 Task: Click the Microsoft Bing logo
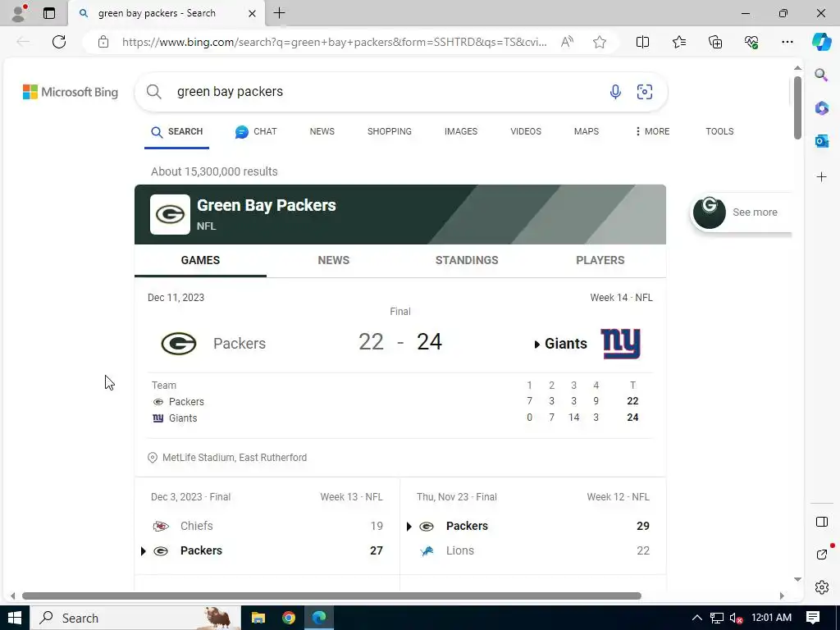coord(71,92)
